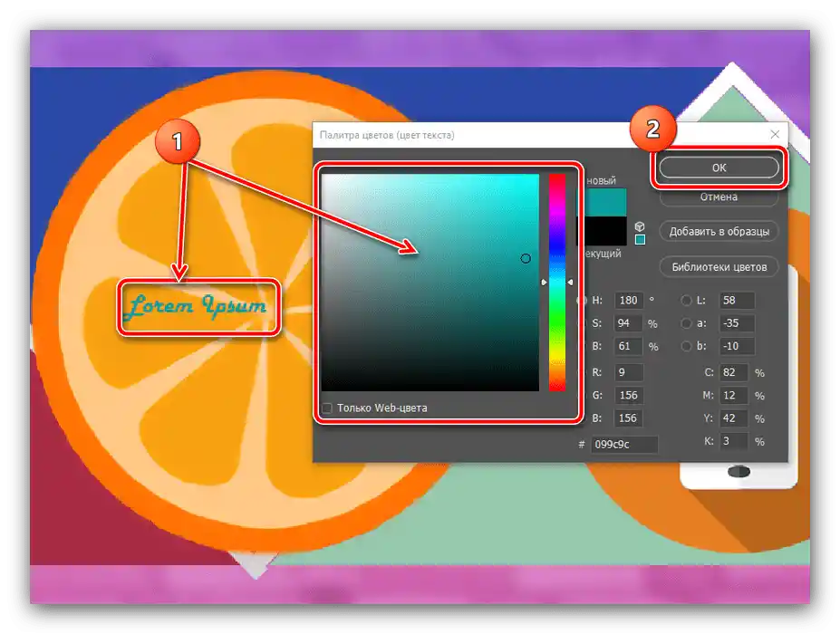Click Добавить в образцы button

[719, 231]
